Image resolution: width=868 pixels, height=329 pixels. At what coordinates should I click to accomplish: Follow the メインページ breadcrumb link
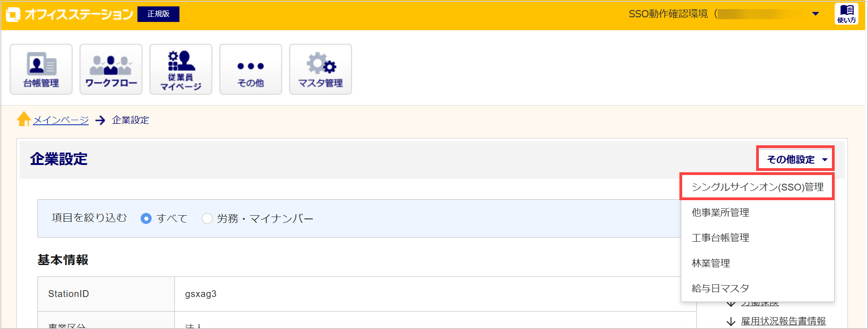(x=61, y=120)
